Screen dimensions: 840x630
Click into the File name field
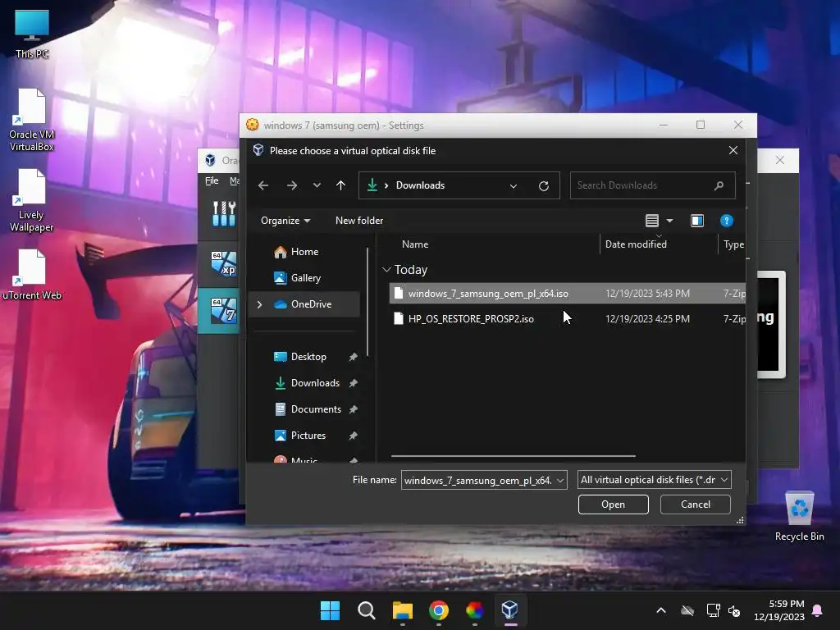point(478,480)
